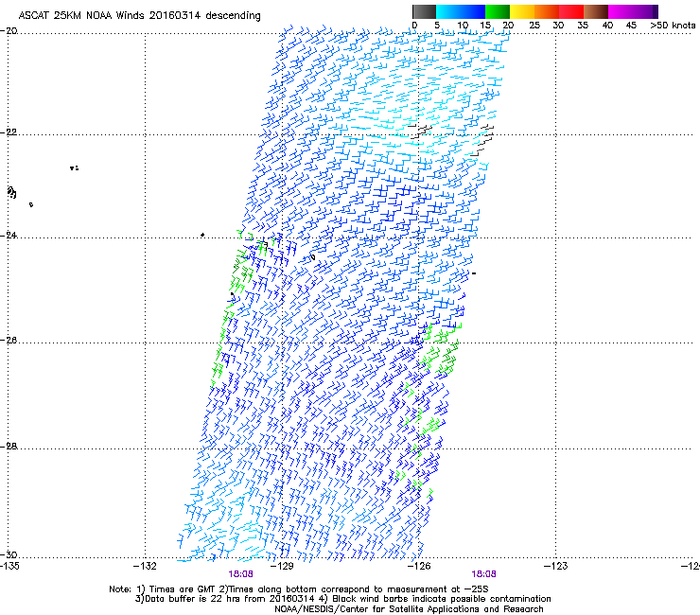Click the 'NOAA/NESDIS/Center for Satellite Applications and Research' credit
Screen dimensions: 700x615
click(409, 609)
